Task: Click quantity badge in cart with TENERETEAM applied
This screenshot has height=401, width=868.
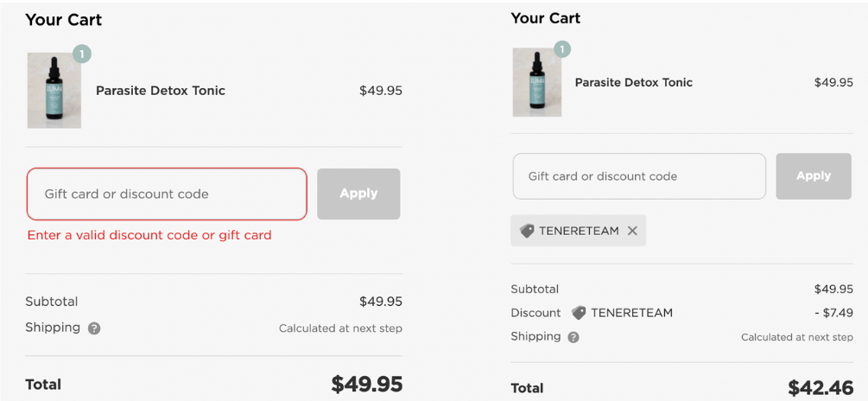Action: (562, 49)
